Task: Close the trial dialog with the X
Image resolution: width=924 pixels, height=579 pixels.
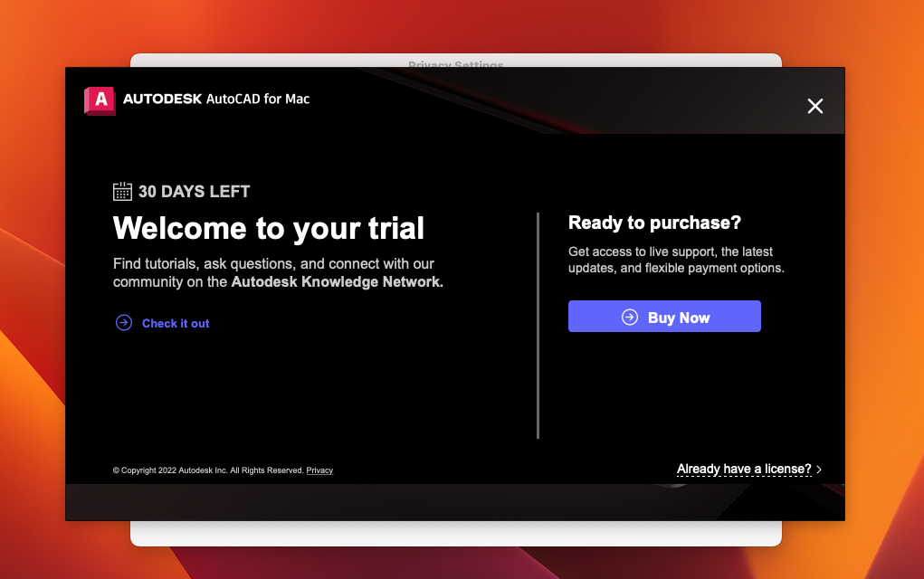Action: point(814,106)
